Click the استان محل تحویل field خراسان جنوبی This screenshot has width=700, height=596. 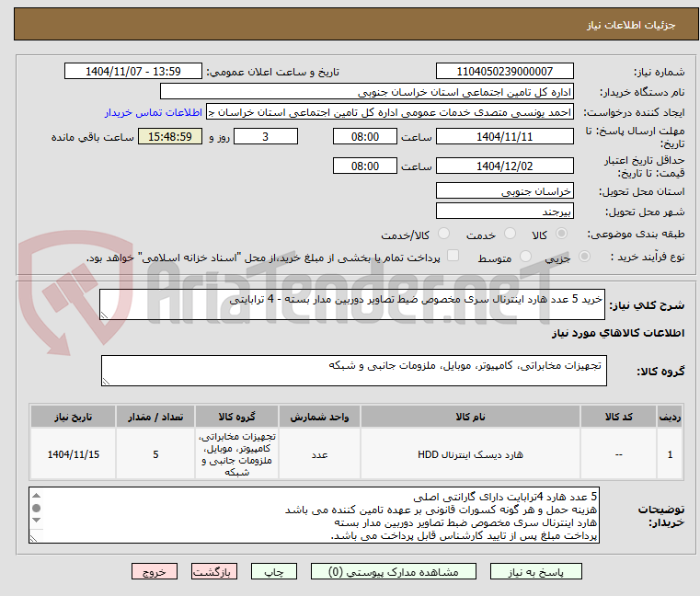[504, 190]
